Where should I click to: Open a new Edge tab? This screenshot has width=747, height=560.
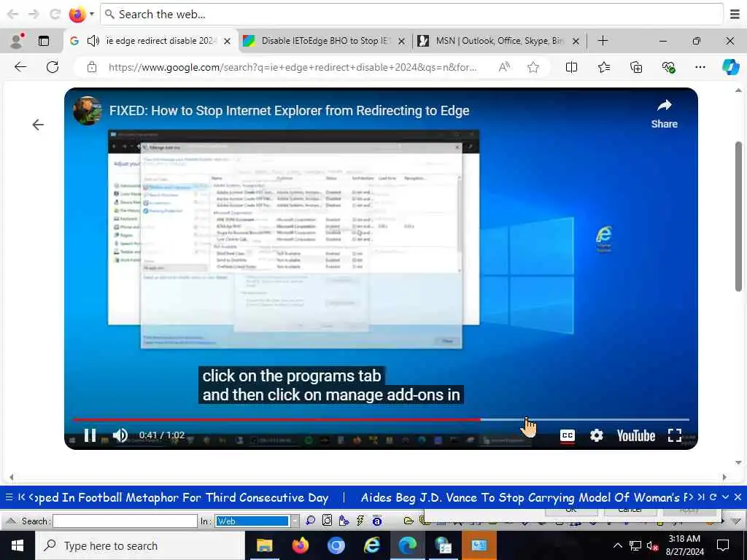click(603, 41)
